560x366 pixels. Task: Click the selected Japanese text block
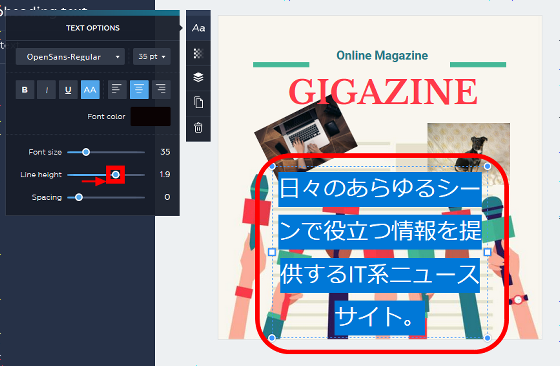[x=380, y=252]
